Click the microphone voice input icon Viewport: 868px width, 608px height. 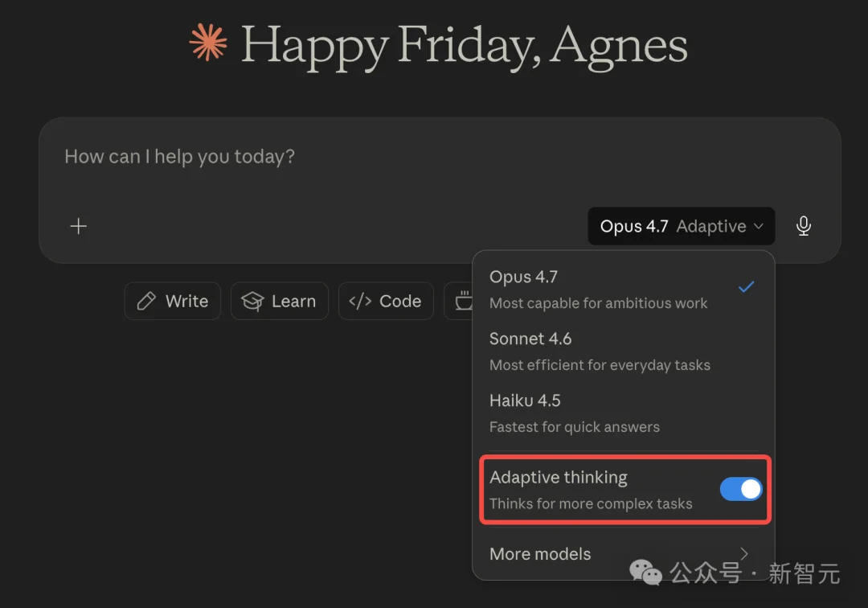[803, 227]
